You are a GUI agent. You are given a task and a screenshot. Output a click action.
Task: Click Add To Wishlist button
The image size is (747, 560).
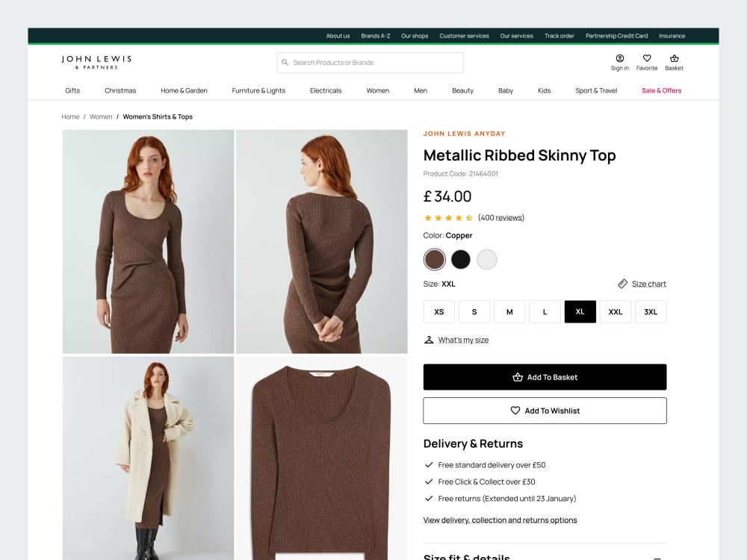coord(545,411)
